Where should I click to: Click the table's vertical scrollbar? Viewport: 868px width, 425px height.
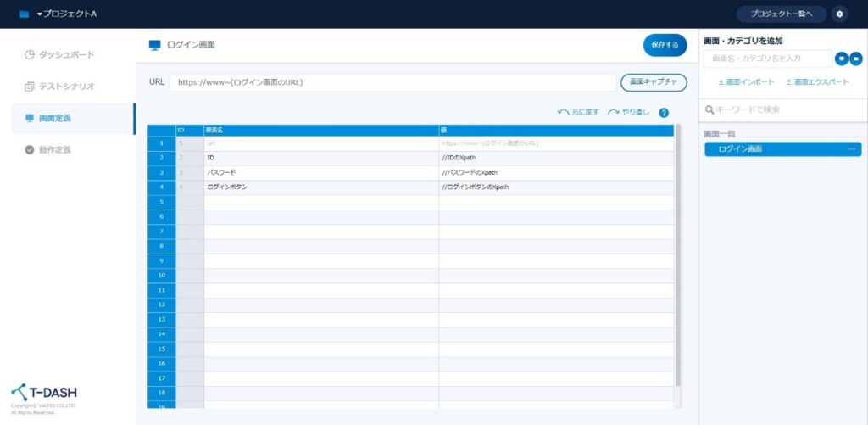pos(677,254)
